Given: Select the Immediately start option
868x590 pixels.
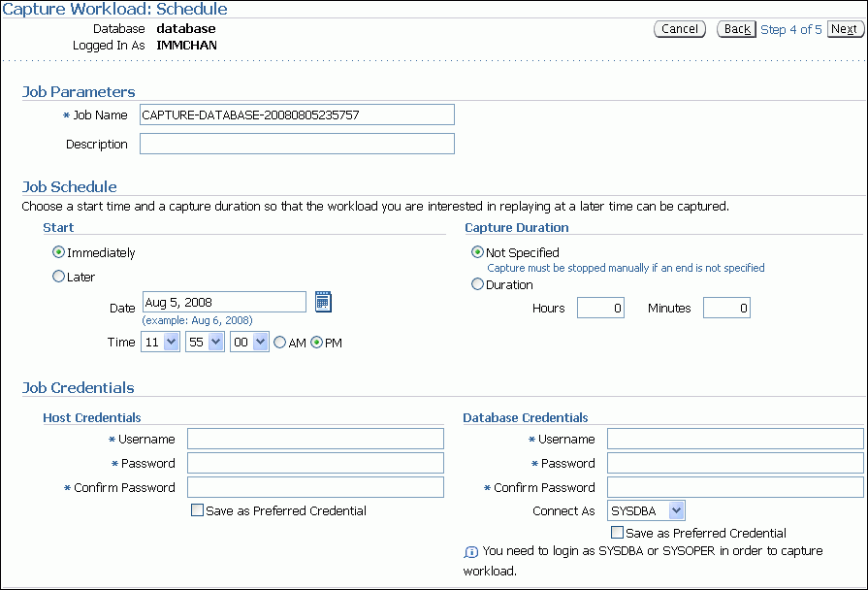Looking at the screenshot, I should coord(58,251).
